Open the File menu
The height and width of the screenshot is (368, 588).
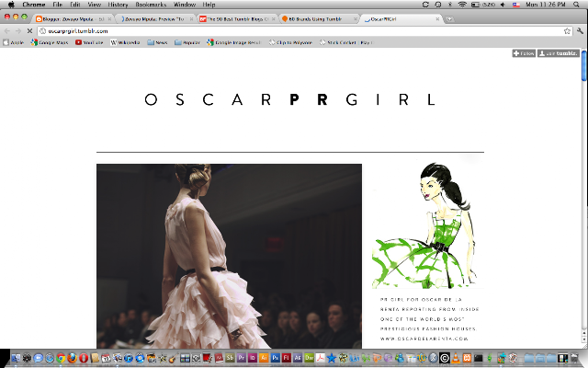point(57,5)
